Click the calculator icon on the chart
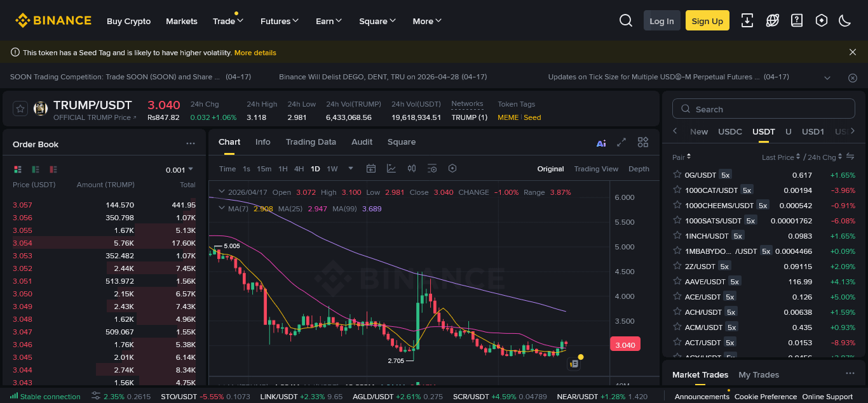 click(x=574, y=364)
